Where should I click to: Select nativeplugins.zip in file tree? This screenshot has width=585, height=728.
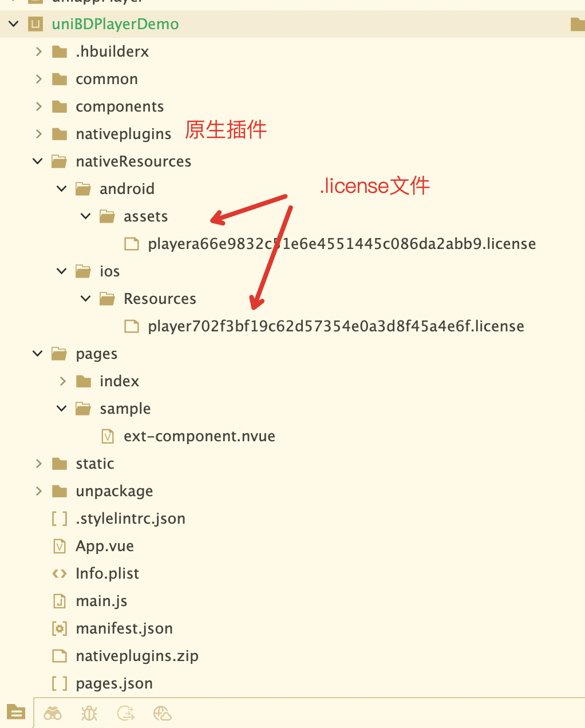click(137, 656)
